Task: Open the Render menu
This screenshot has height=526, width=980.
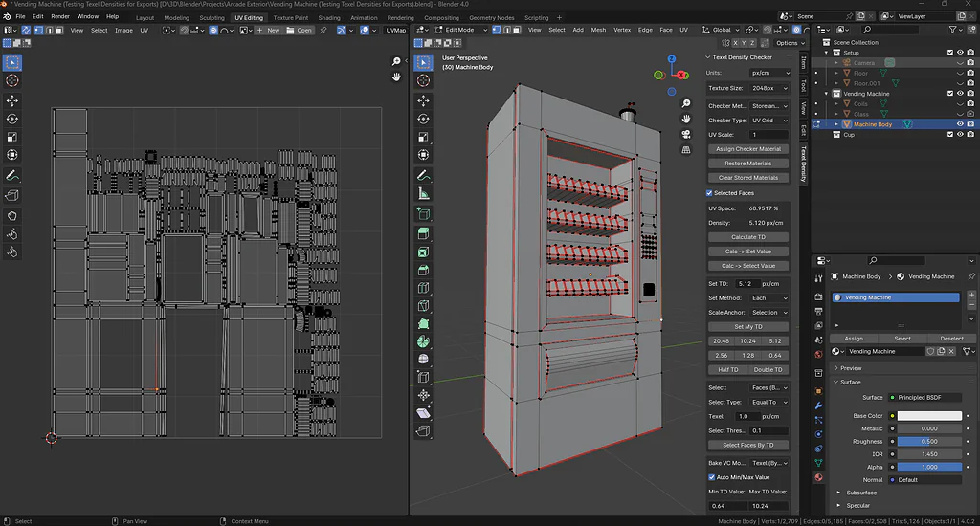Action: click(60, 17)
